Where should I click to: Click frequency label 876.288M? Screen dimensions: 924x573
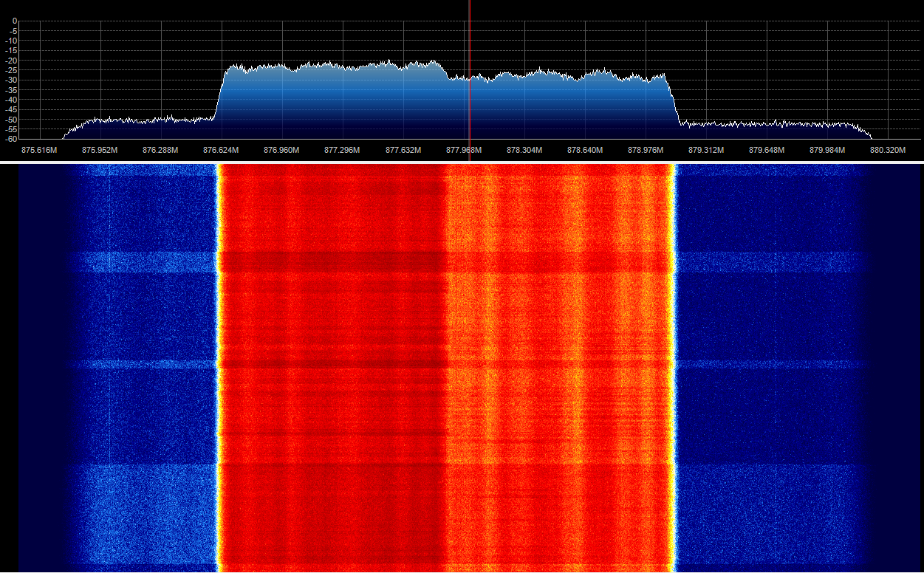pos(160,150)
